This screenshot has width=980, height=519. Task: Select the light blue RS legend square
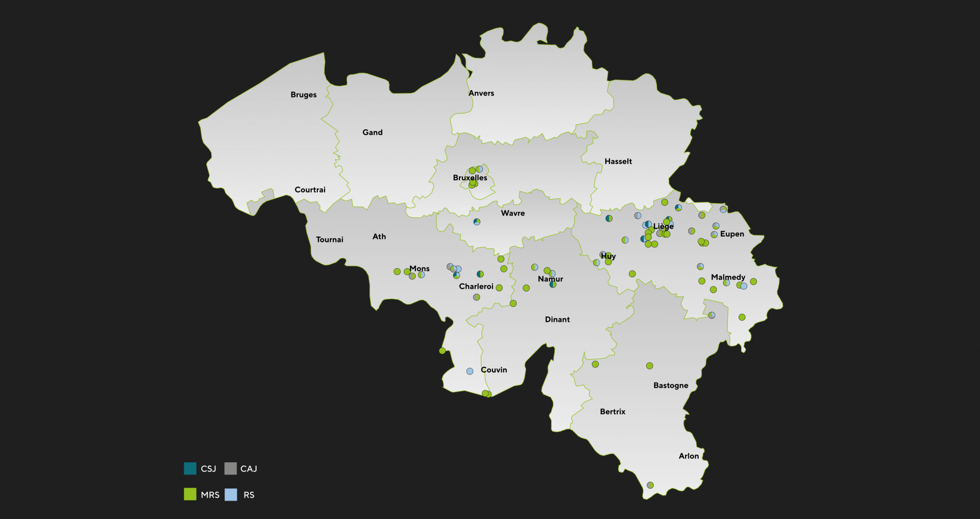[231, 494]
